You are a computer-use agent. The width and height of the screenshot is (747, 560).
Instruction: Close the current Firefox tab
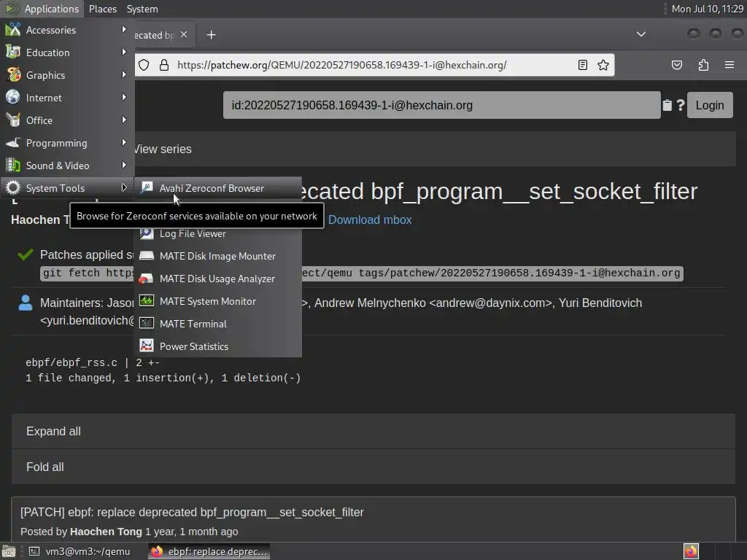(184, 35)
